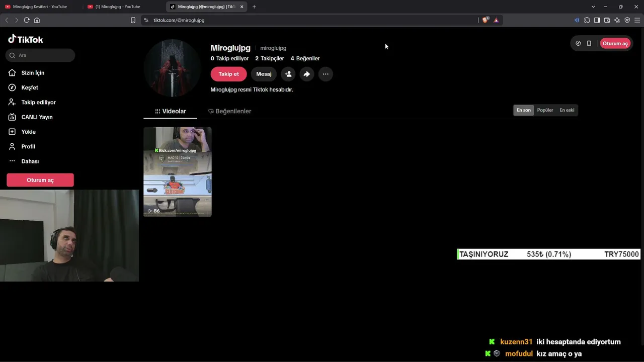Open a new browser tab
644x362 pixels.
[x=254, y=7]
